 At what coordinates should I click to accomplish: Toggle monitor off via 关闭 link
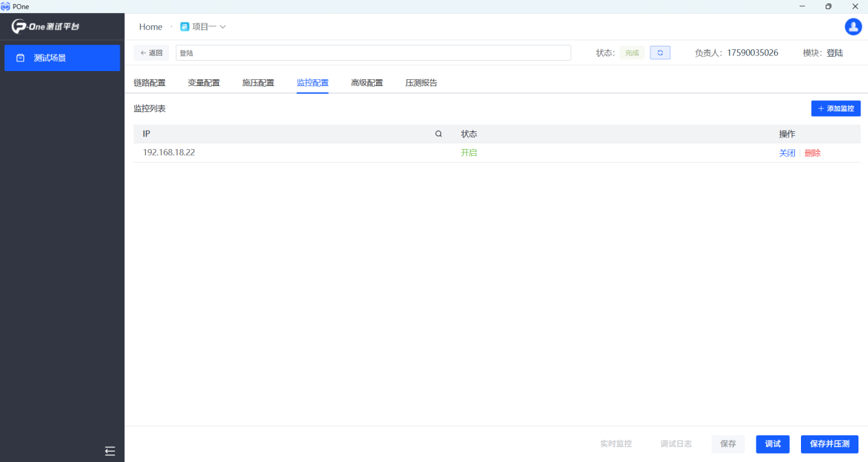click(x=787, y=153)
